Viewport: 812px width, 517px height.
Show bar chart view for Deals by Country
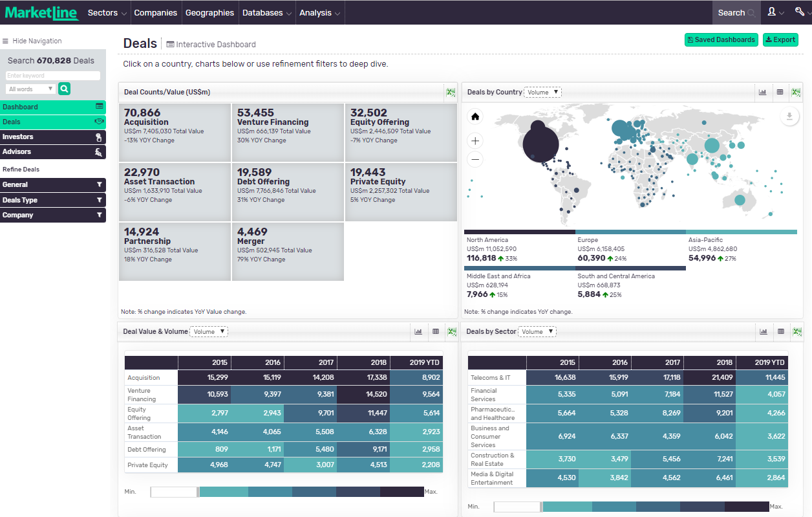click(x=763, y=93)
